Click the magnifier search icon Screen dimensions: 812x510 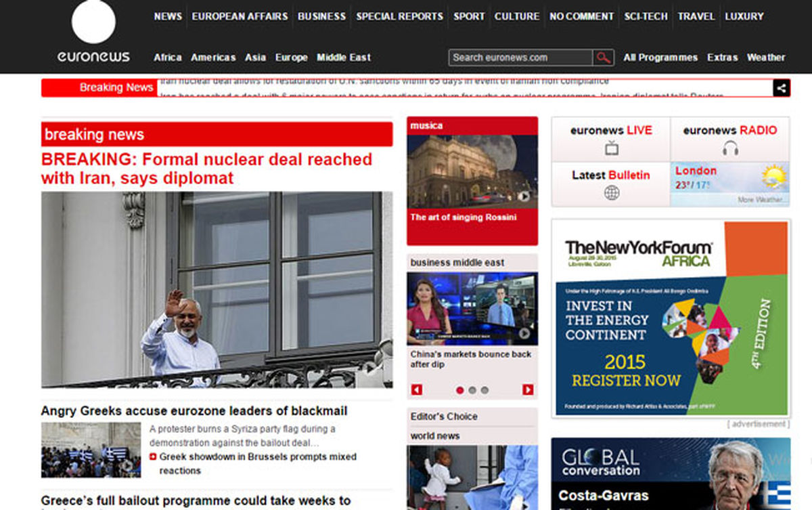pyautogui.click(x=603, y=58)
